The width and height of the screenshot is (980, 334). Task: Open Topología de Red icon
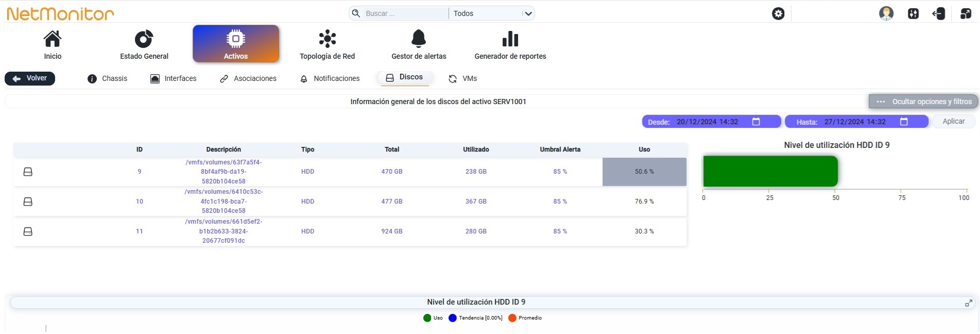point(328,39)
